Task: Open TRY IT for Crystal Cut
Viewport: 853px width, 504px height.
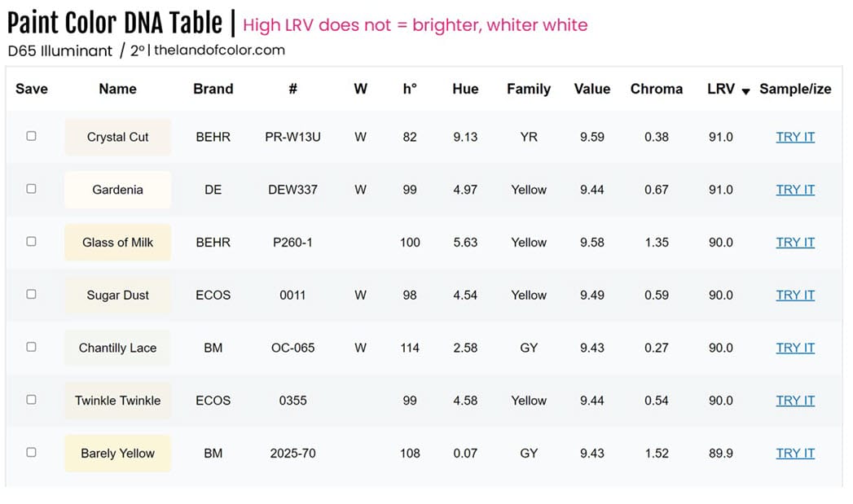Action: (794, 136)
